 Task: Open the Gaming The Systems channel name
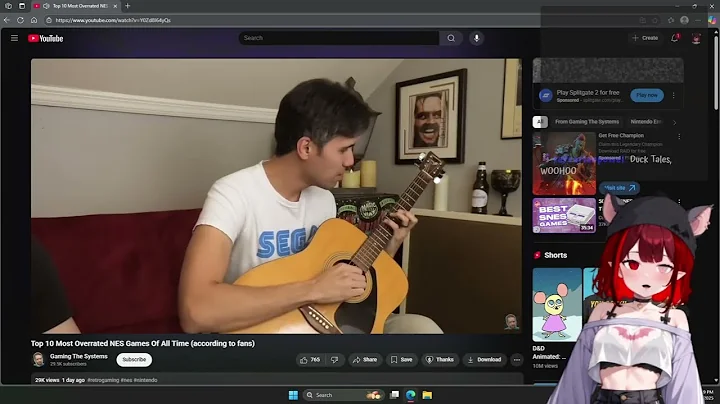click(x=79, y=356)
